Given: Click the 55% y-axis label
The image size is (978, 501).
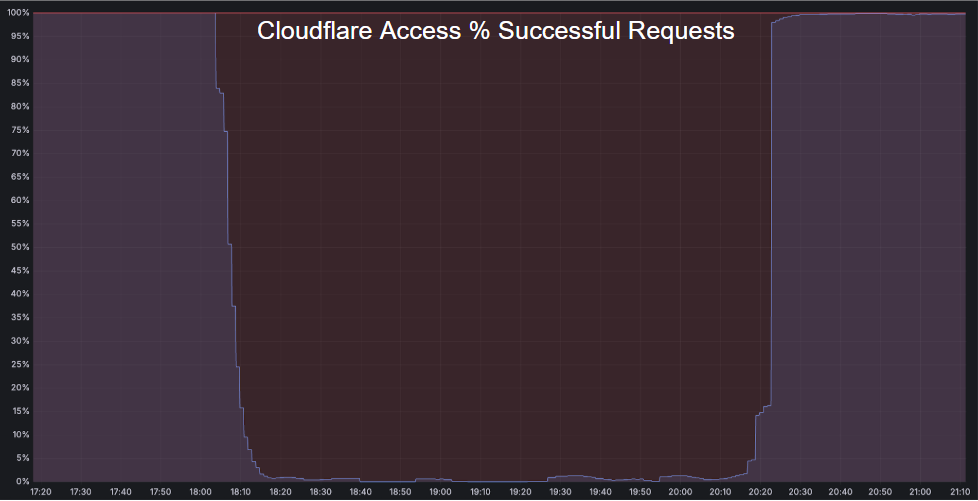Looking at the screenshot, I should tap(21, 223).
